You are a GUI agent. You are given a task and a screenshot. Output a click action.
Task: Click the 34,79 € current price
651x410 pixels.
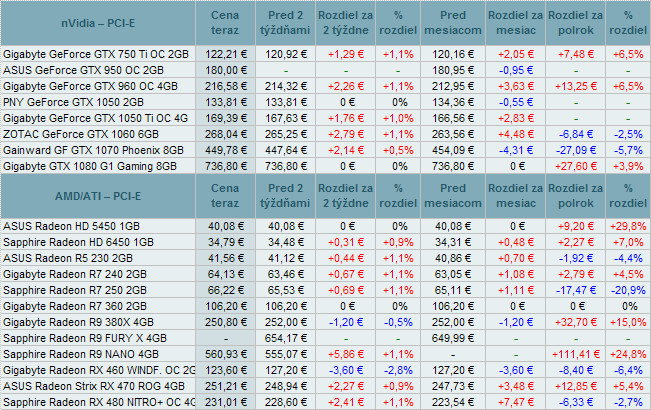tap(225, 242)
